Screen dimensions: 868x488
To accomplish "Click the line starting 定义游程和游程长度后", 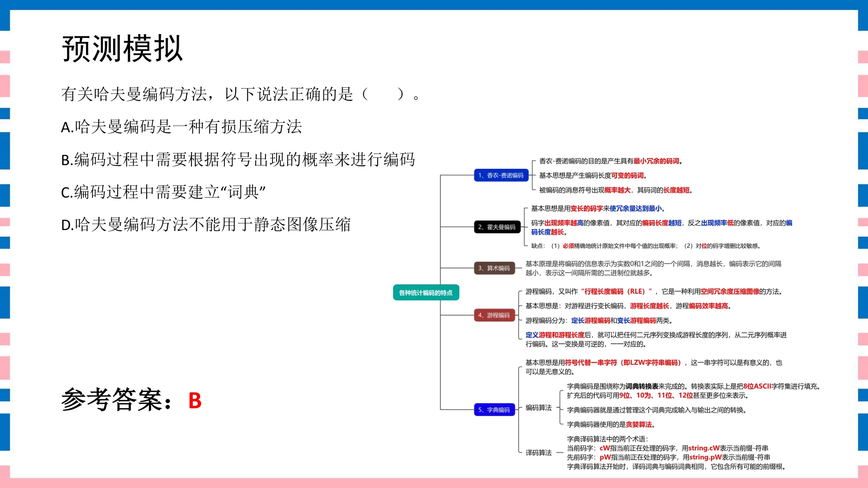I will [656, 340].
